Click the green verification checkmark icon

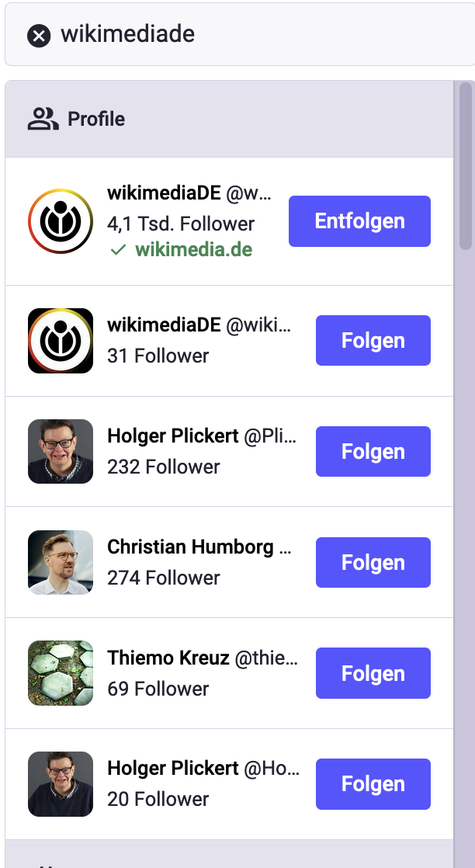click(x=118, y=250)
